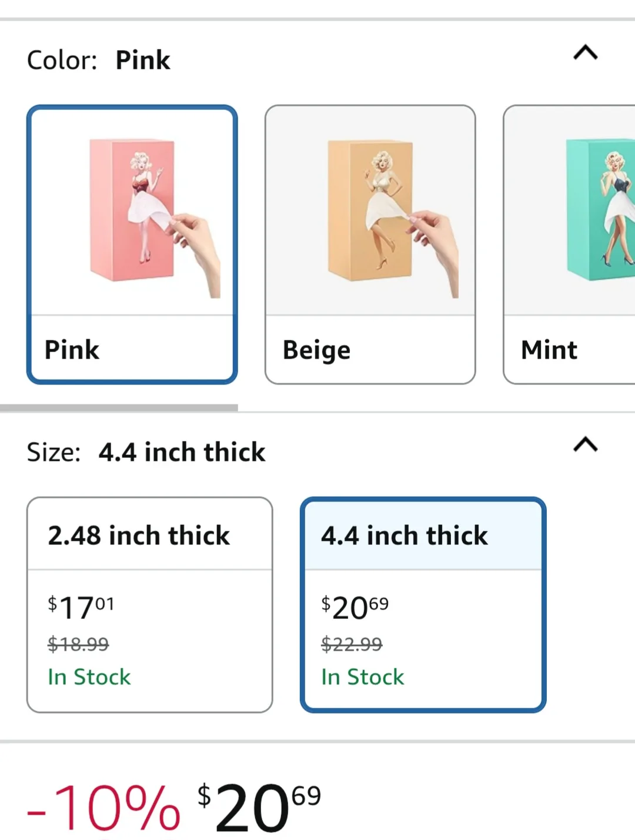Screen dimensions: 635x840
Task: Collapse the Color section chevron
Action: 585,53
